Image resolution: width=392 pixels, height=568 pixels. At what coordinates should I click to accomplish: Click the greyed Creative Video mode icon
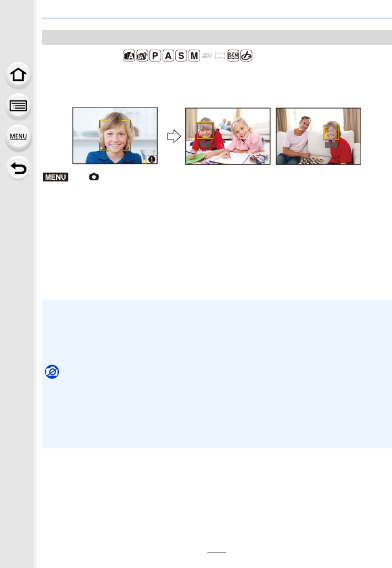tap(207, 56)
